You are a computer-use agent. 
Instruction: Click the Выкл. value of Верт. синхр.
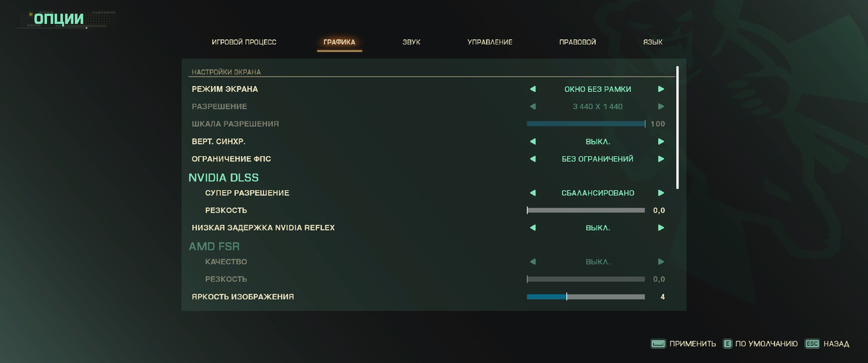597,142
